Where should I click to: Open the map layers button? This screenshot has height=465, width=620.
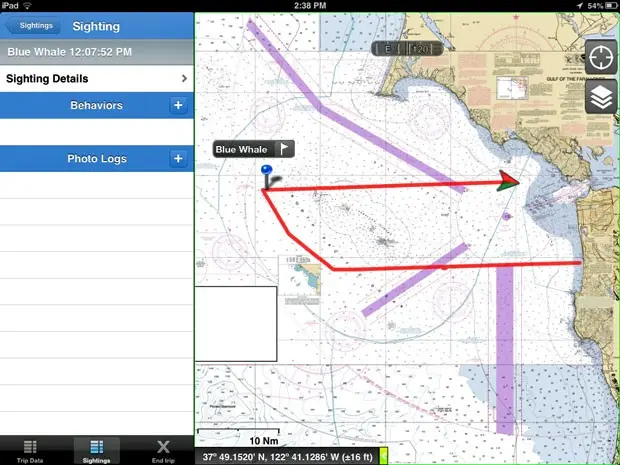coord(601,97)
